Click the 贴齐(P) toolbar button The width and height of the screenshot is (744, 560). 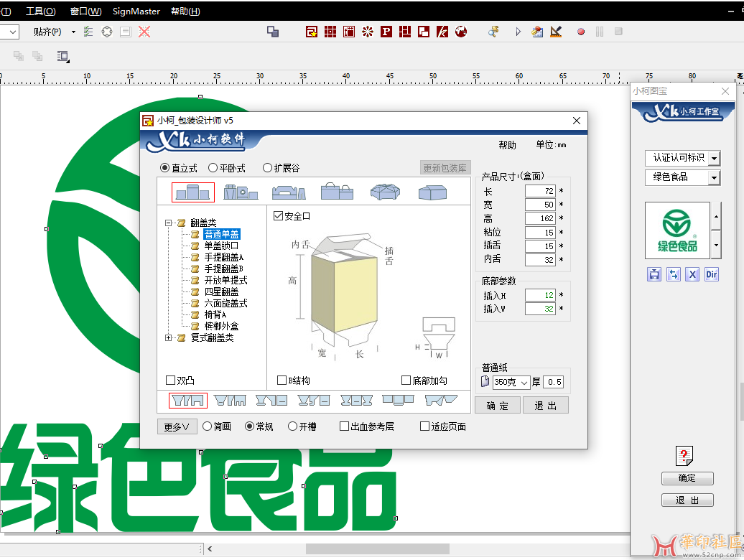[47, 32]
